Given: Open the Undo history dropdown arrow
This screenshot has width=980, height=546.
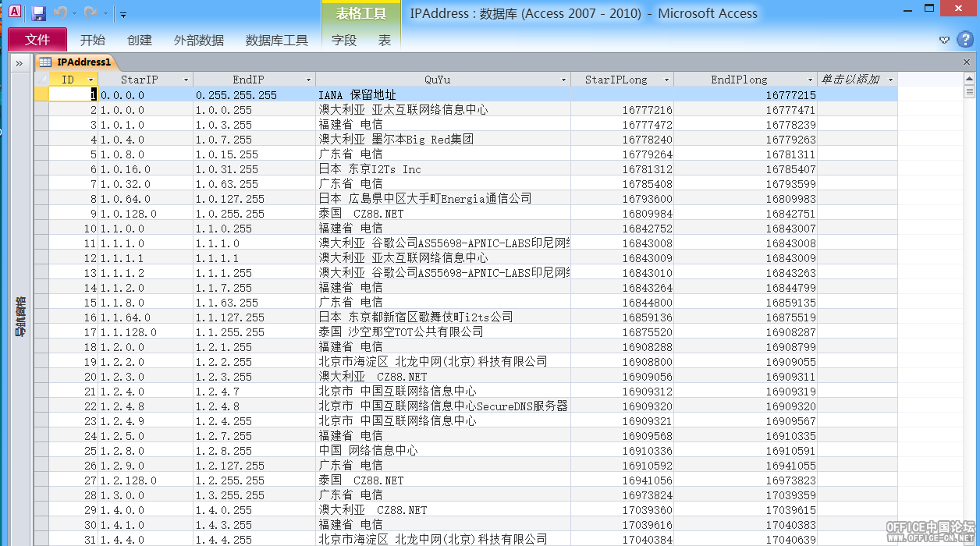Looking at the screenshot, I should point(74,13).
